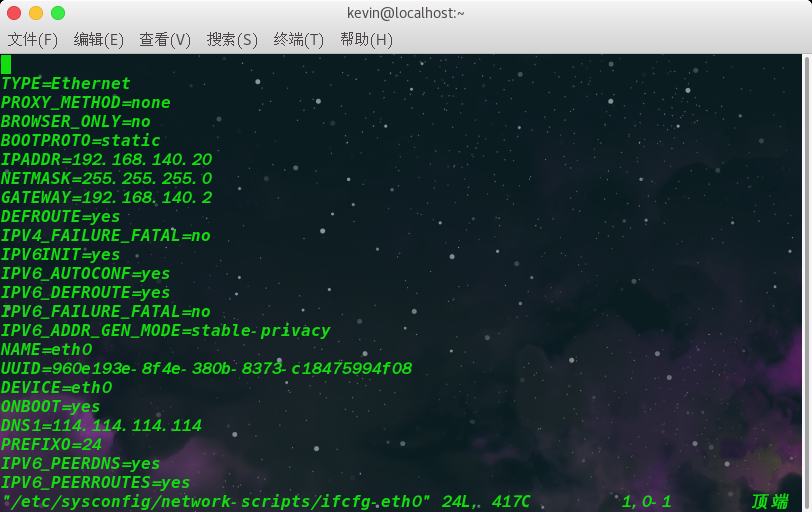Open the 终端(T) menu

click(x=298, y=39)
